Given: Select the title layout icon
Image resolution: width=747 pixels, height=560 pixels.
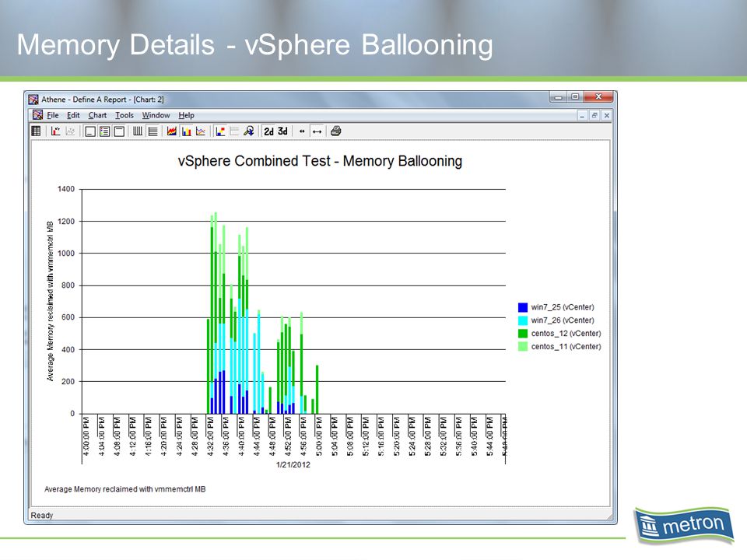Looking at the screenshot, I should (119, 131).
